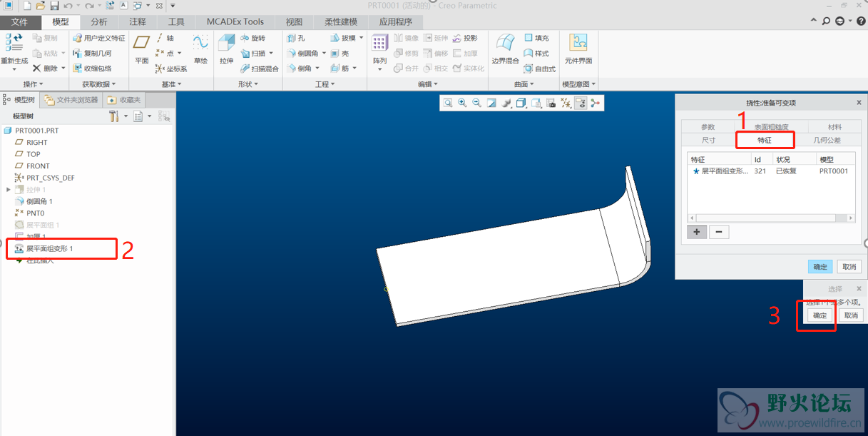Create a datum with 平面 icon
Image resolution: width=868 pixels, height=436 pixels.
tap(142, 49)
